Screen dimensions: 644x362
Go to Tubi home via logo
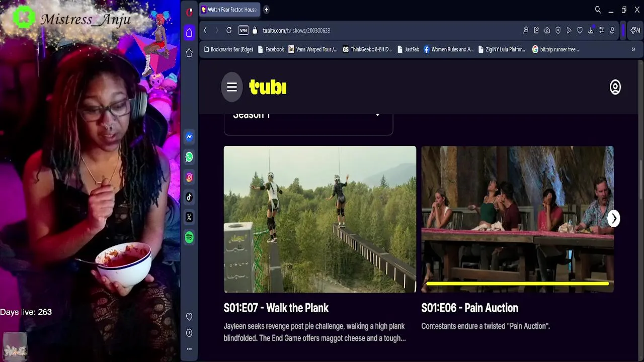coord(268,87)
